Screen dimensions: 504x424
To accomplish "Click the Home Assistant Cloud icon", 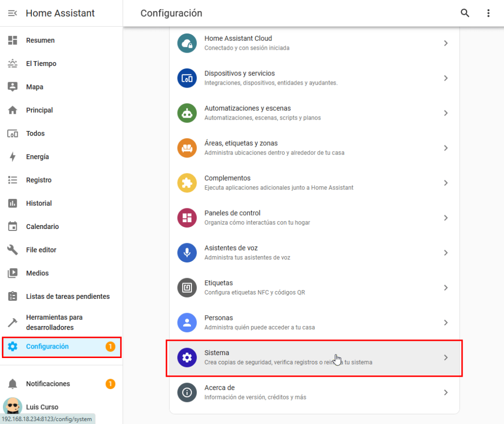I will (187, 43).
